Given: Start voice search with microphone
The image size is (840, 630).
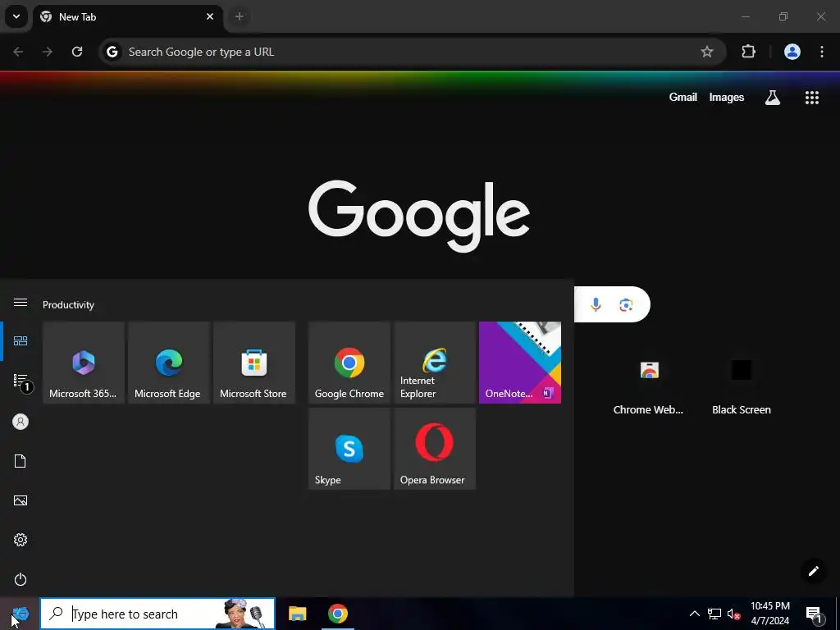Looking at the screenshot, I should pyautogui.click(x=596, y=305).
